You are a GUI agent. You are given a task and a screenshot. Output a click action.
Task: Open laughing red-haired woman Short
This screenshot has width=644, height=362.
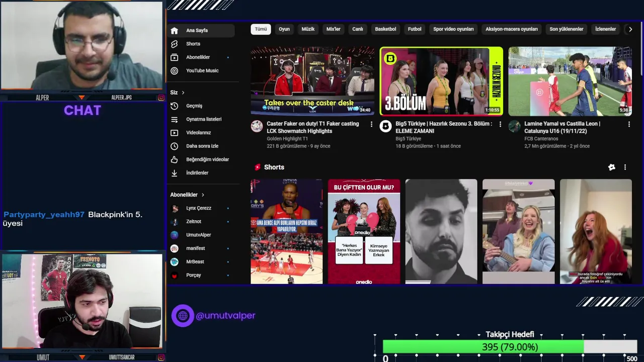point(596,232)
